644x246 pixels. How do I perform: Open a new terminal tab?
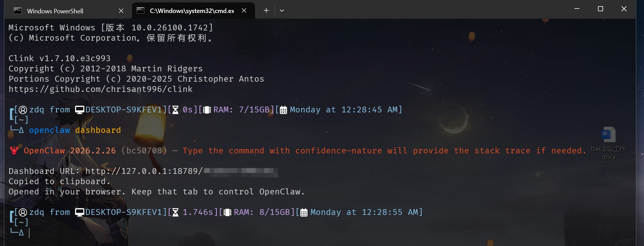[266, 11]
